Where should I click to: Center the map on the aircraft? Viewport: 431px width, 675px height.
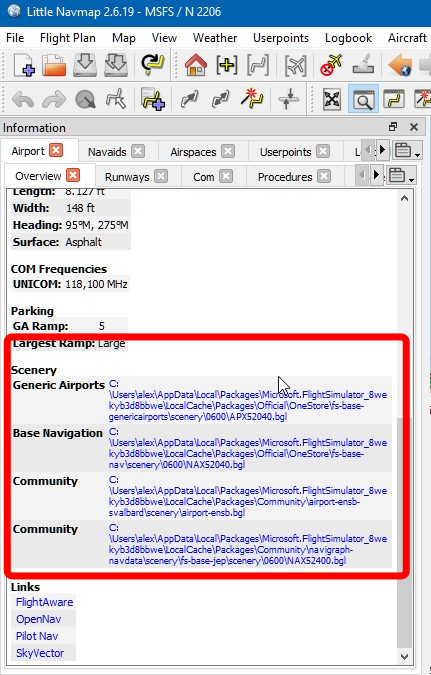pyautogui.click(x=296, y=65)
